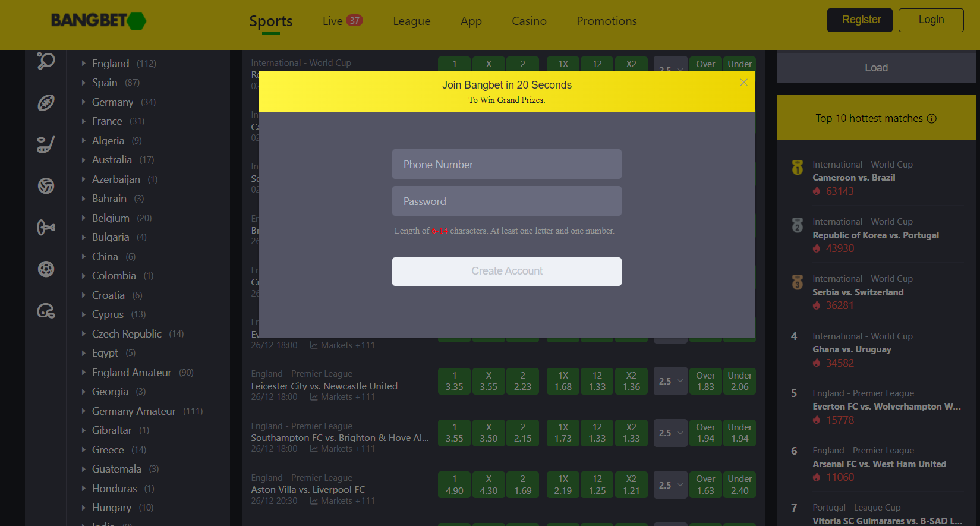
Task: Open the League tab
Action: click(412, 21)
